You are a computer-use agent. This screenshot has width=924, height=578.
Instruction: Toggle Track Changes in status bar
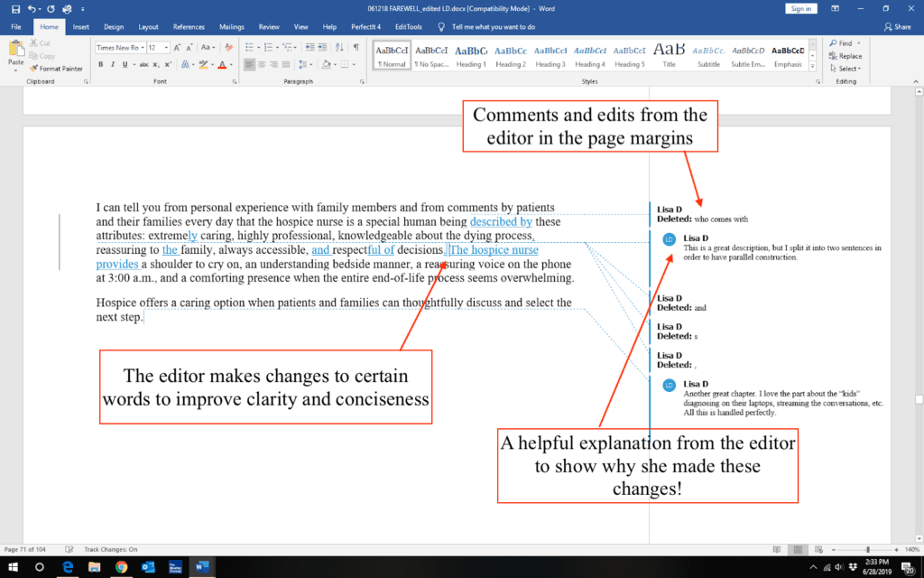pos(110,549)
